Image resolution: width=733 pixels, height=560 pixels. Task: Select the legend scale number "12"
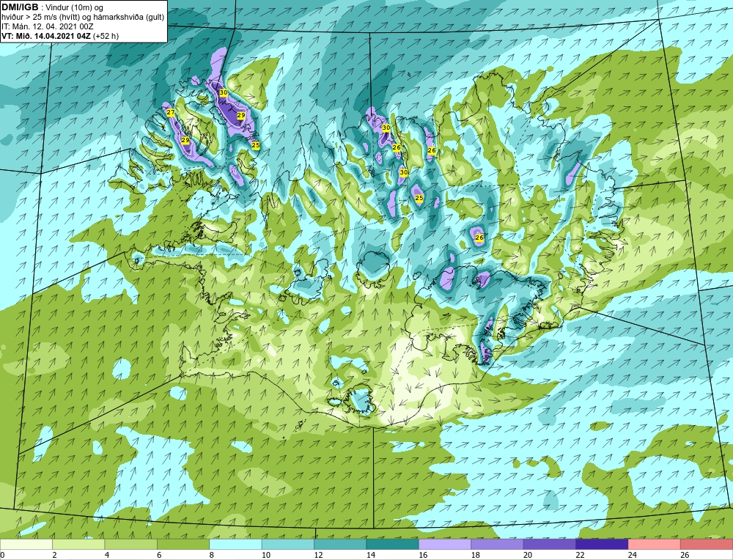pyautogui.click(x=318, y=556)
